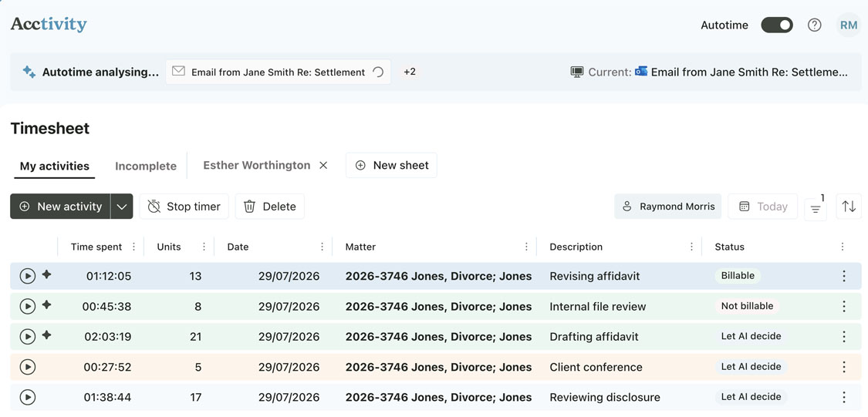Open Let AI decide status on Client conference
The width and height of the screenshot is (868, 417).
click(x=751, y=367)
